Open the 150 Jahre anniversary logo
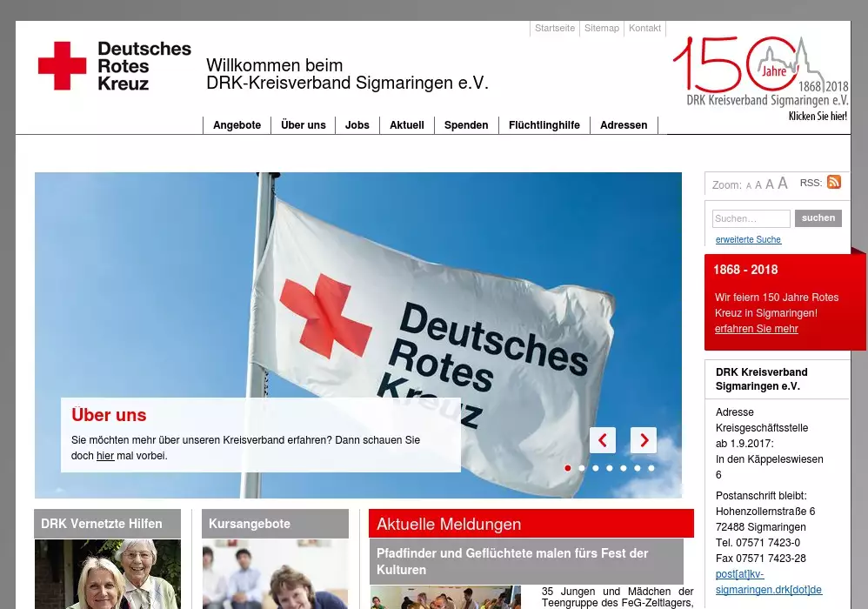Image resolution: width=868 pixels, height=609 pixels. 760,77
